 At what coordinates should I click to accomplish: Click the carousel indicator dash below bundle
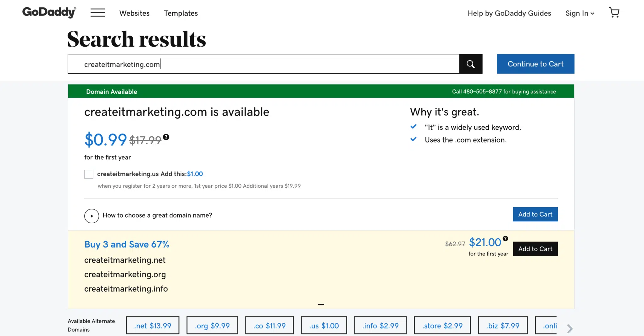tap(321, 305)
